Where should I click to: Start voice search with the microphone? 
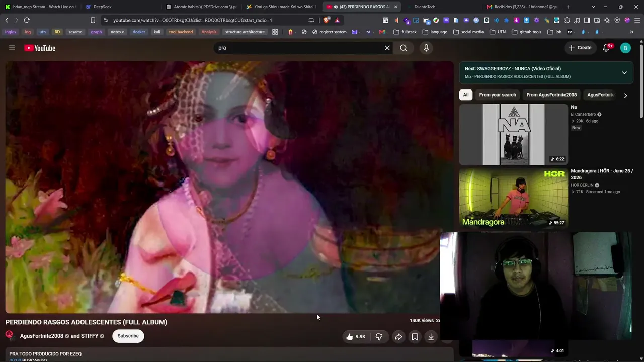pos(426,48)
